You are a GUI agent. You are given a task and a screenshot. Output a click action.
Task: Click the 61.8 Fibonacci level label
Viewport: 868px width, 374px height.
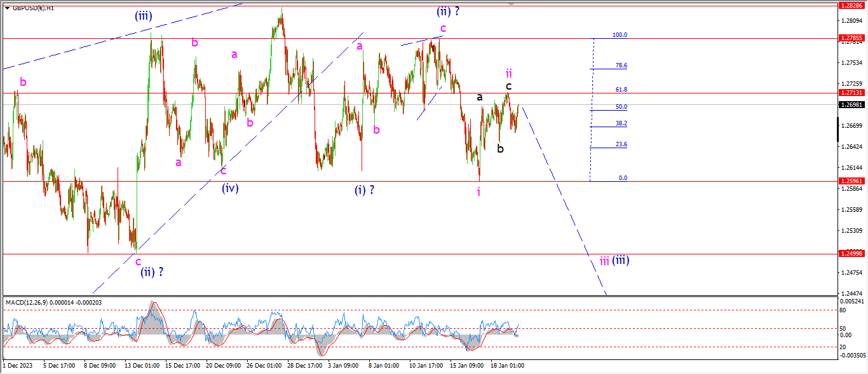click(621, 90)
